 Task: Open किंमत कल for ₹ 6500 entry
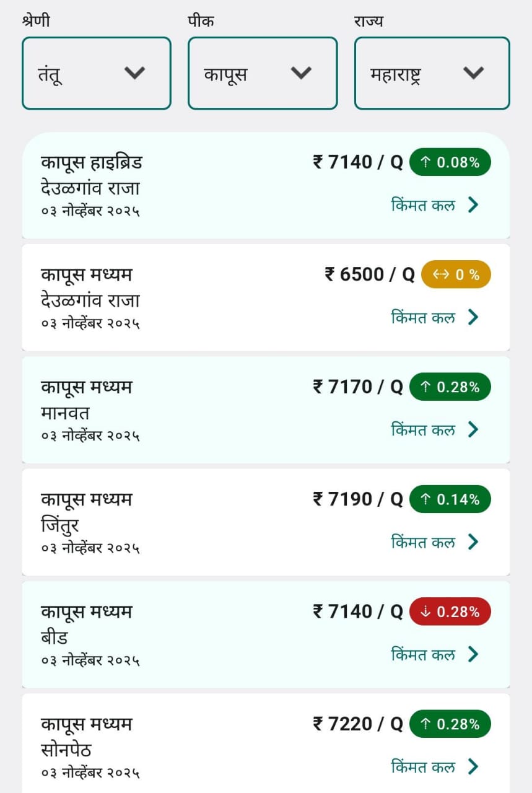(x=423, y=317)
